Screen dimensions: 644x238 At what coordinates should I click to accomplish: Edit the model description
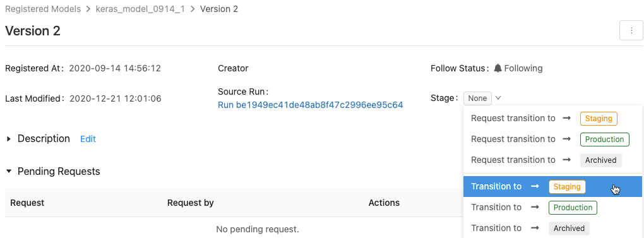coord(88,139)
